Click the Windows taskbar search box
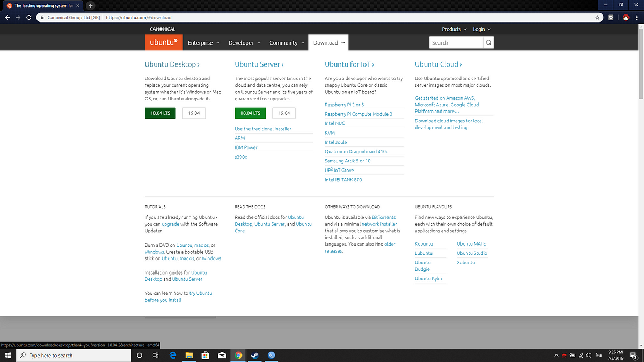Viewport: 644px width, 362px height. tap(74, 355)
